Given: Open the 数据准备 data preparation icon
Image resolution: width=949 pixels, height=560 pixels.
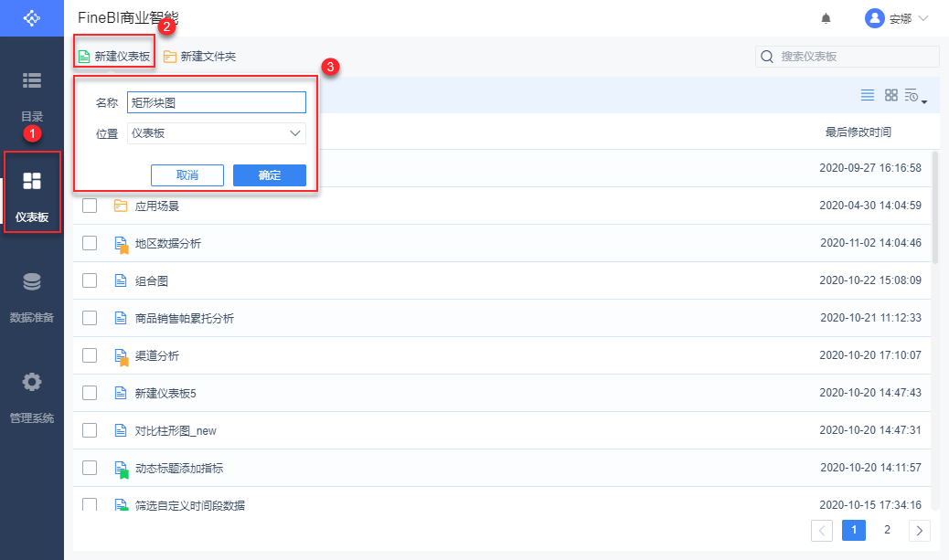Looking at the screenshot, I should click(x=32, y=283).
